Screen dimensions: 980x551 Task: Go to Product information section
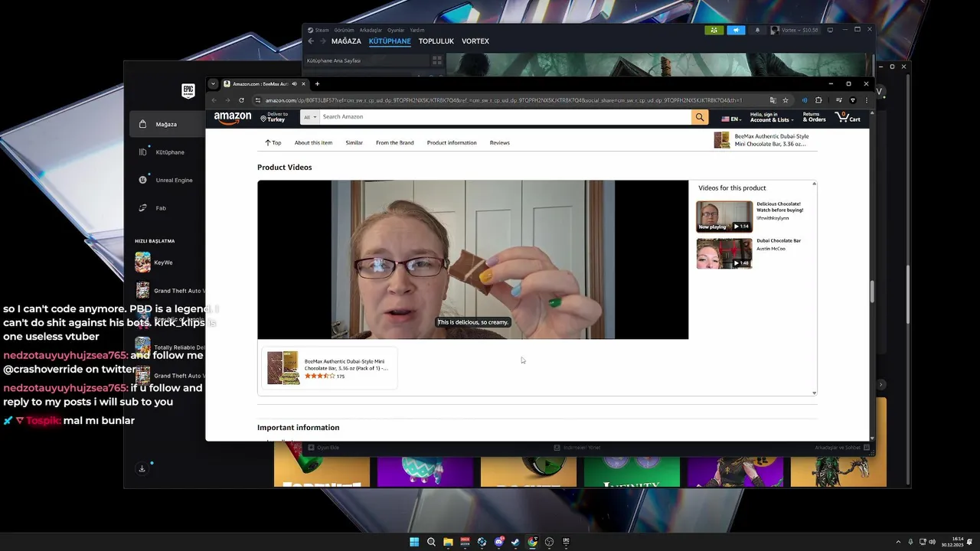tap(452, 143)
